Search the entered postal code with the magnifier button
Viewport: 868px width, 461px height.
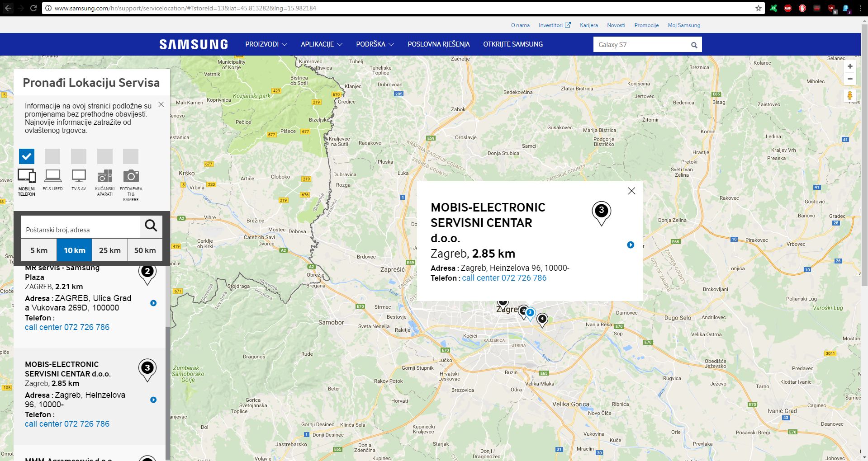(x=151, y=225)
